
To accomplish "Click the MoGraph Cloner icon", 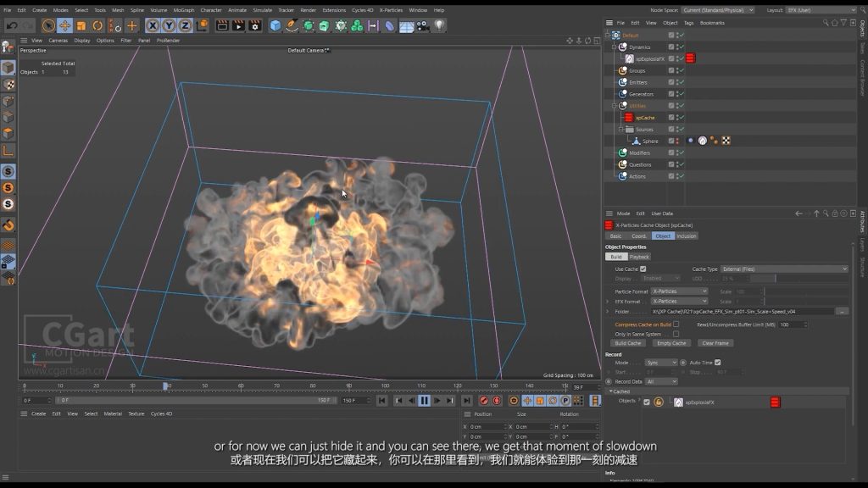I will (x=357, y=25).
